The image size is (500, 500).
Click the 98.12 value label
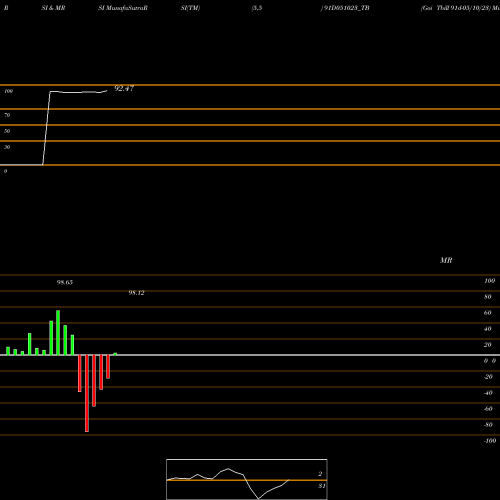[x=137, y=293]
